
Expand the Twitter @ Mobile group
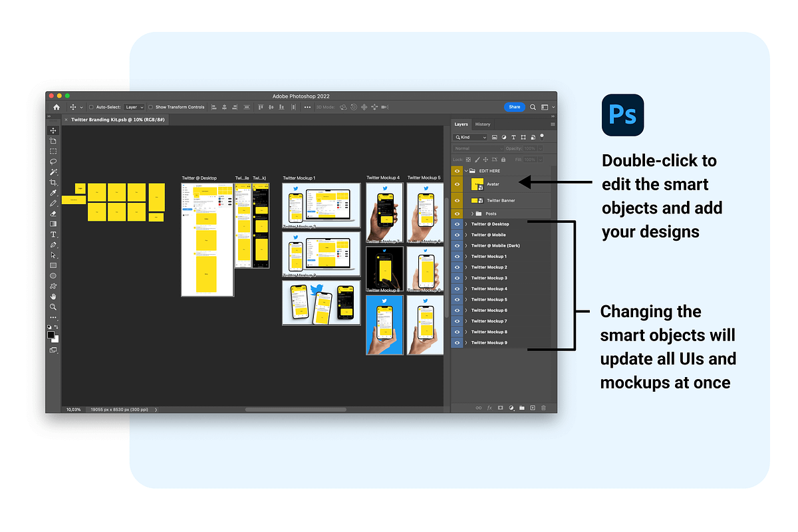(466, 235)
